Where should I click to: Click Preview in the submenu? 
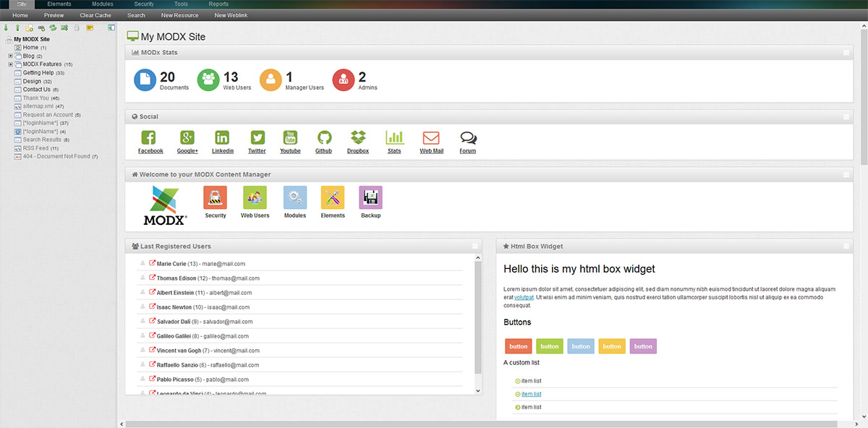click(54, 15)
